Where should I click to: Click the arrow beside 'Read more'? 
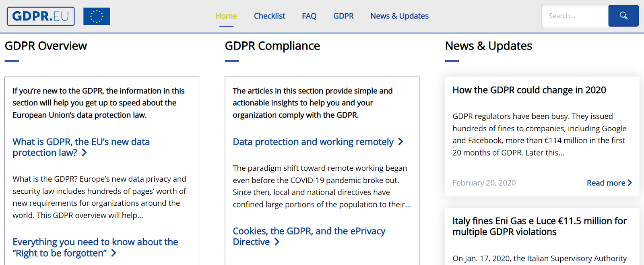[630, 183]
